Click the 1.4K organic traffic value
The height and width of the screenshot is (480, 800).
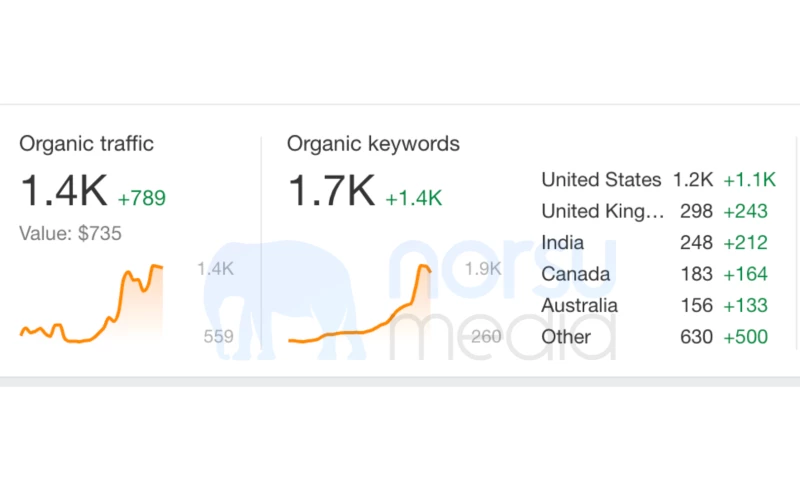(64, 191)
